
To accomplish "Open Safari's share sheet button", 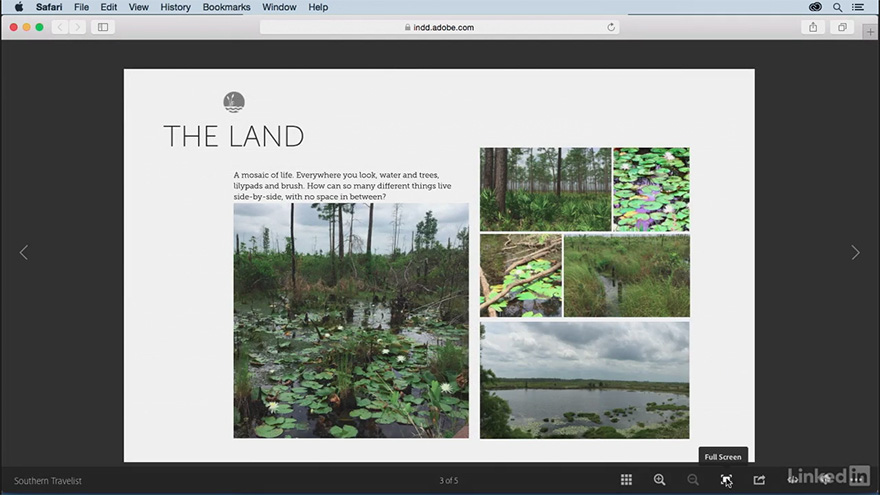I will tap(813, 27).
